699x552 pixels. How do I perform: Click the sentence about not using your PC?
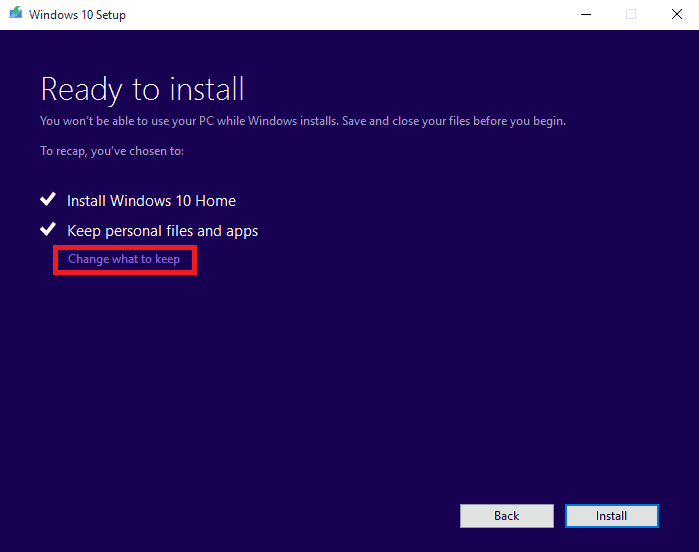pyautogui.click(x=189, y=121)
